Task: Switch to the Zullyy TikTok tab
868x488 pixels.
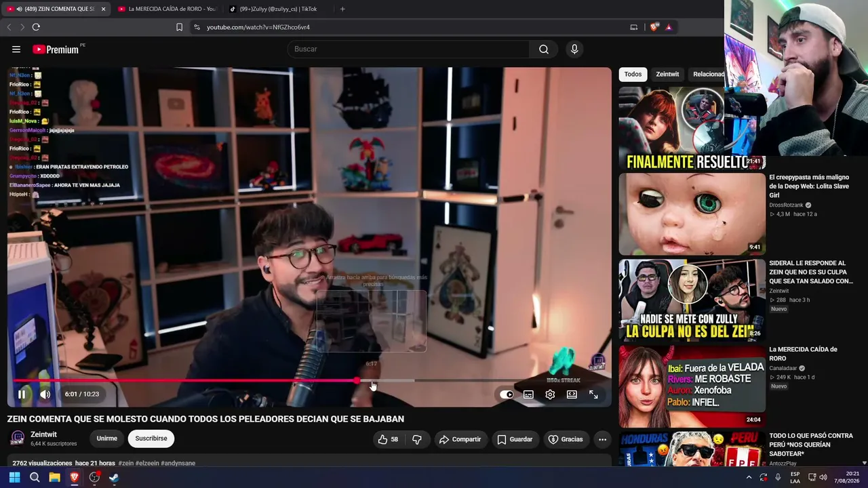Action: click(x=277, y=9)
